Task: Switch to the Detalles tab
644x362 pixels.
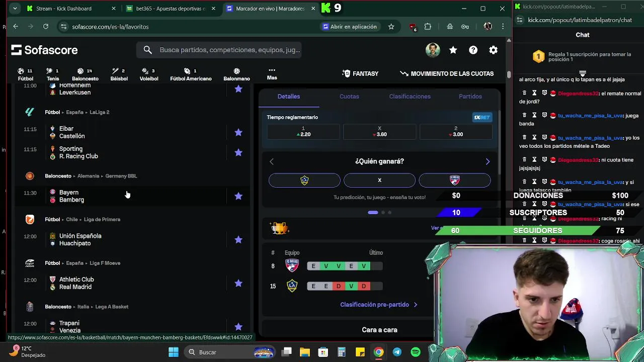Action: [289, 97]
